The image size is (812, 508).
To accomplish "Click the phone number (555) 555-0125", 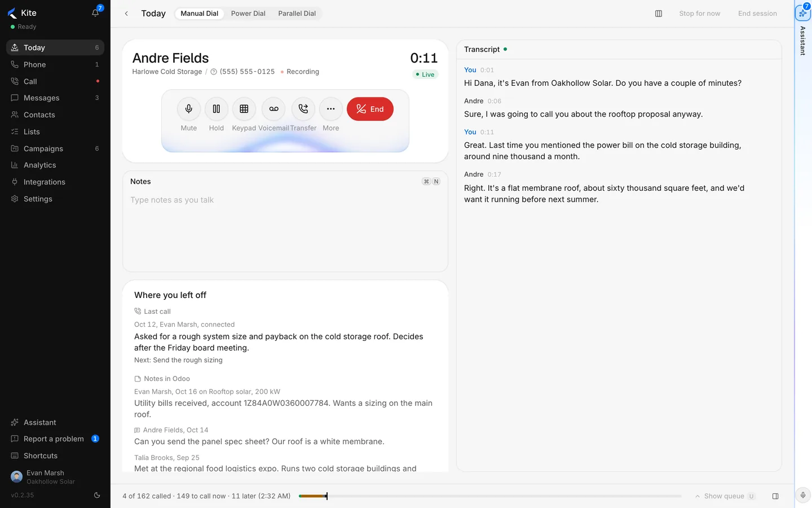I will 247,72.
